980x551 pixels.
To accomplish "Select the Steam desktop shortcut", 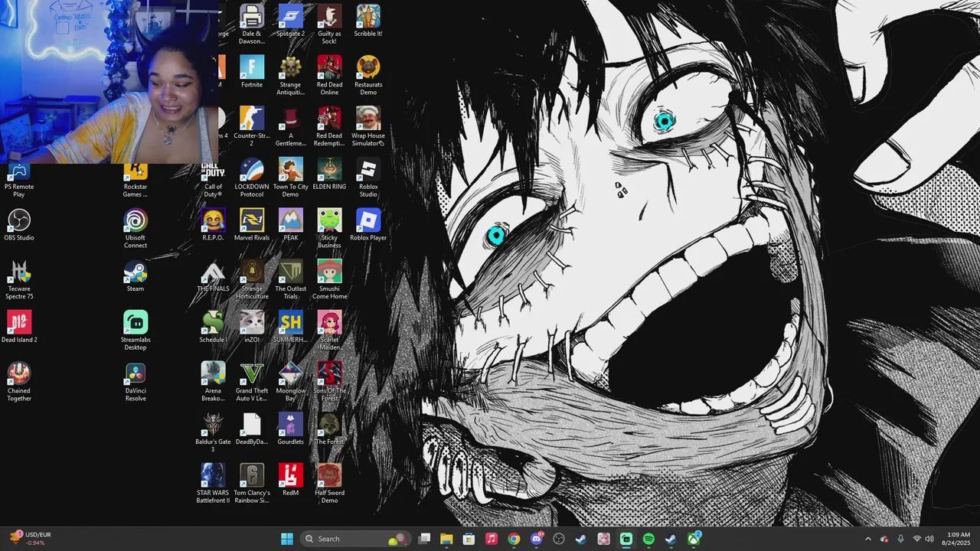I will 136,276.
